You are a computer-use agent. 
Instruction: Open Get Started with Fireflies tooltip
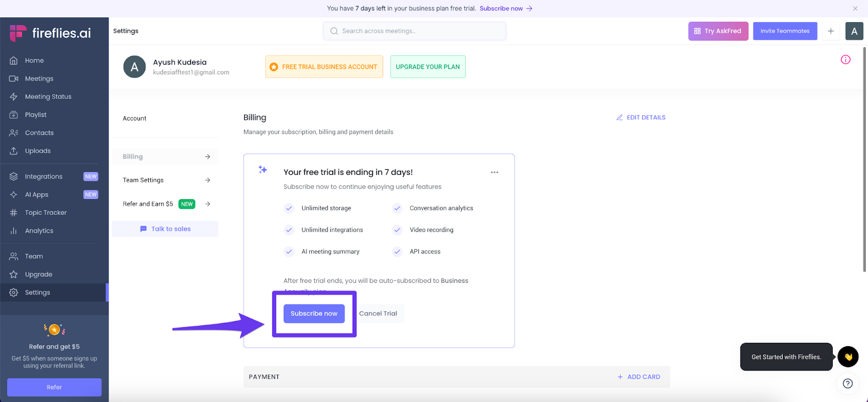[x=786, y=357]
